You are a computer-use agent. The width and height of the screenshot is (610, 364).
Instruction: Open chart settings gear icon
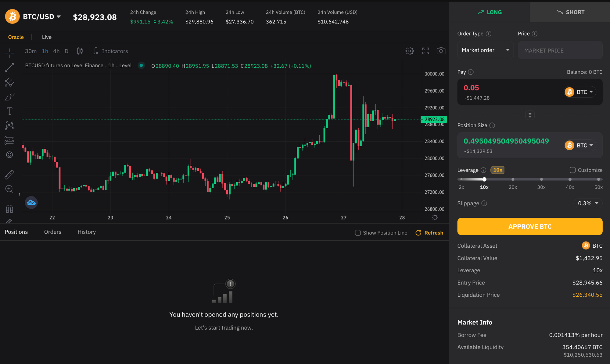(x=409, y=51)
